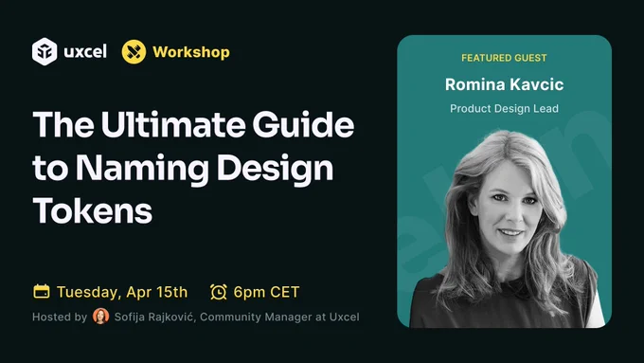Click the yellow Workshop pencil-ruler icon
The image size is (644, 363).
(x=134, y=52)
